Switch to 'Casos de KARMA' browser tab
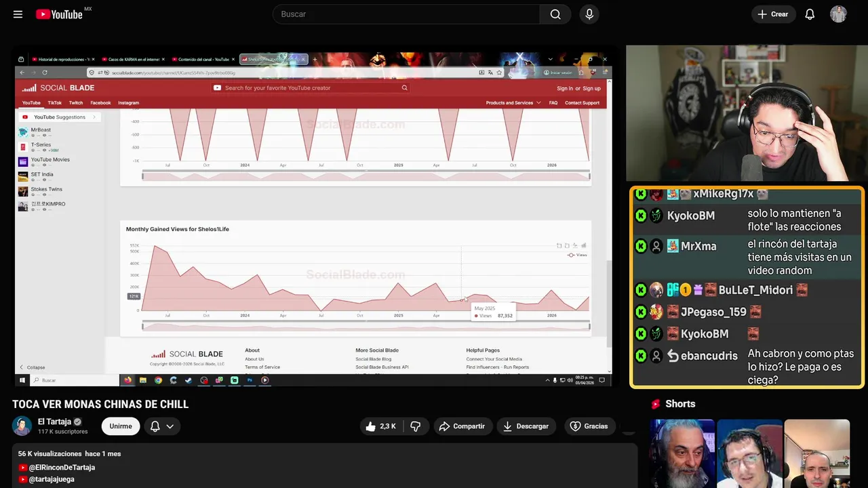Viewport: 868px width, 488px height. point(132,60)
